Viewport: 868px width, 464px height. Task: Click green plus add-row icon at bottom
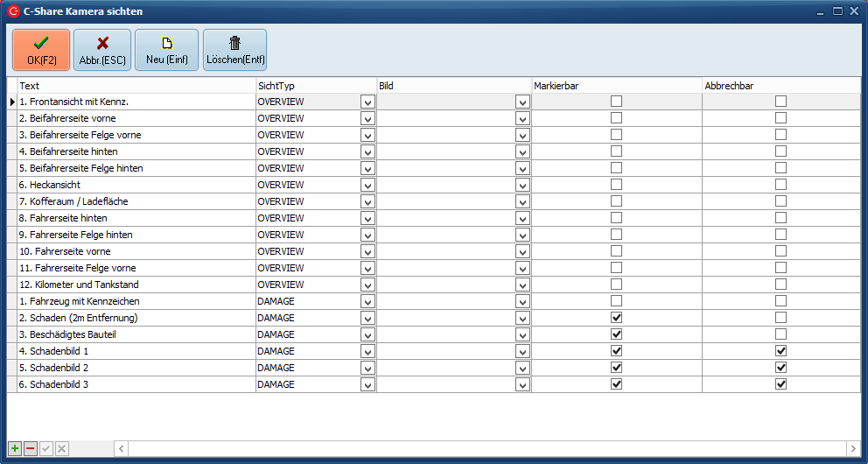point(14,448)
